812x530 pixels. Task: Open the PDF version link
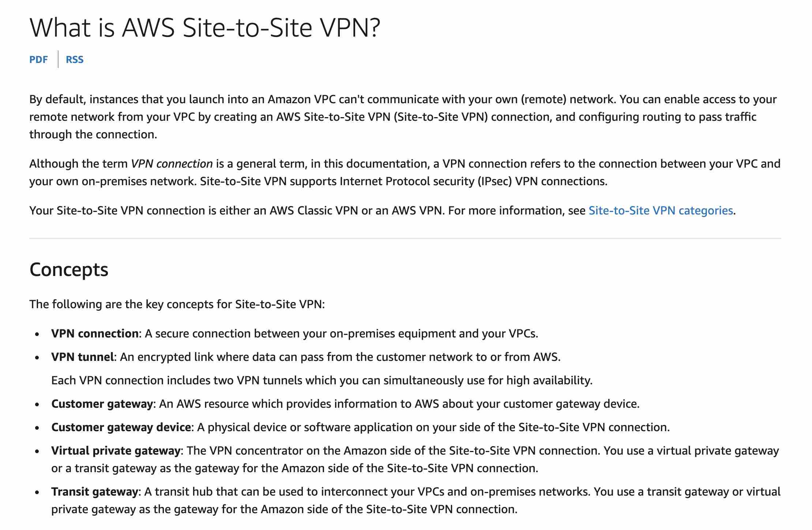(38, 60)
